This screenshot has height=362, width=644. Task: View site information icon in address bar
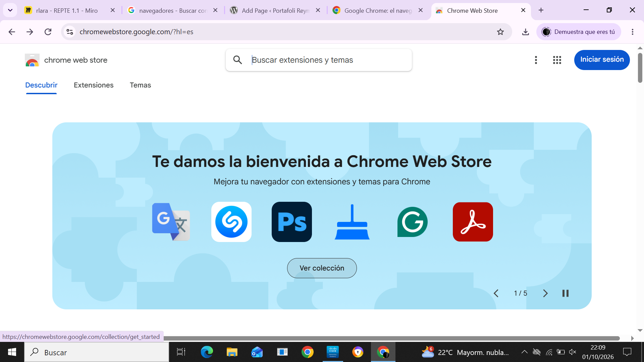[x=70, y=32]
